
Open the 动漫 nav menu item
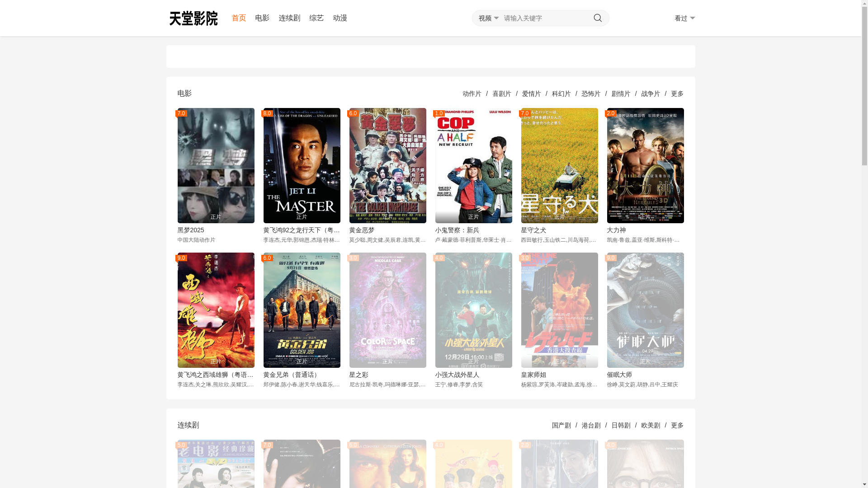point(340,18)
